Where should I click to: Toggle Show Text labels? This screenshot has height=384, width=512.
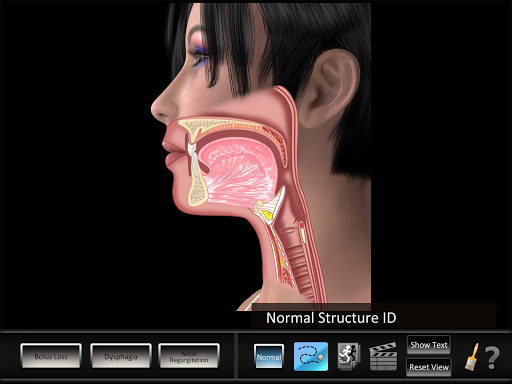click(x=429, y=345)
